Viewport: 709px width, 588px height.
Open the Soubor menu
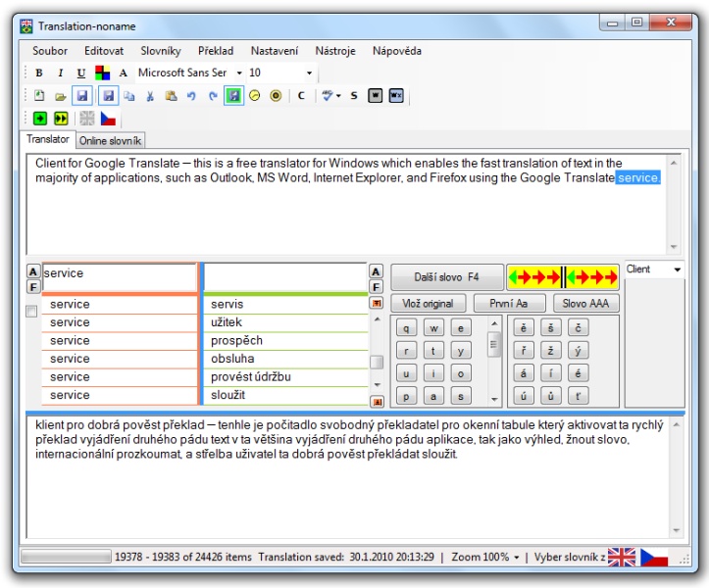pyautogui.click(x=50, y=51)
